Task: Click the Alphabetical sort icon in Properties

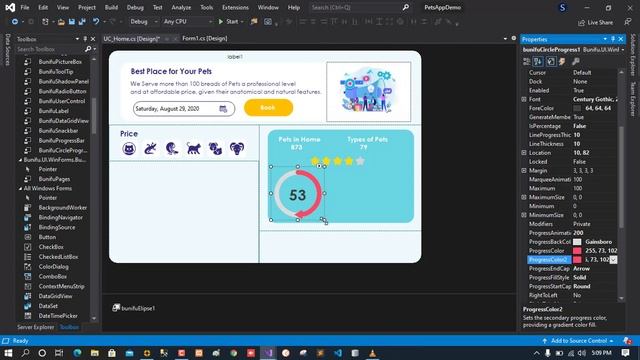Action: 538,61
